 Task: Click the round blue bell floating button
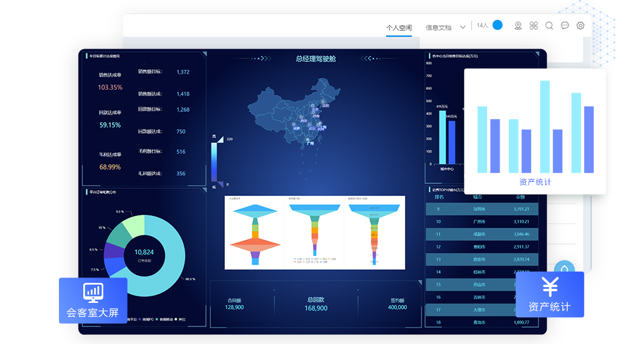tap(565, 270)
